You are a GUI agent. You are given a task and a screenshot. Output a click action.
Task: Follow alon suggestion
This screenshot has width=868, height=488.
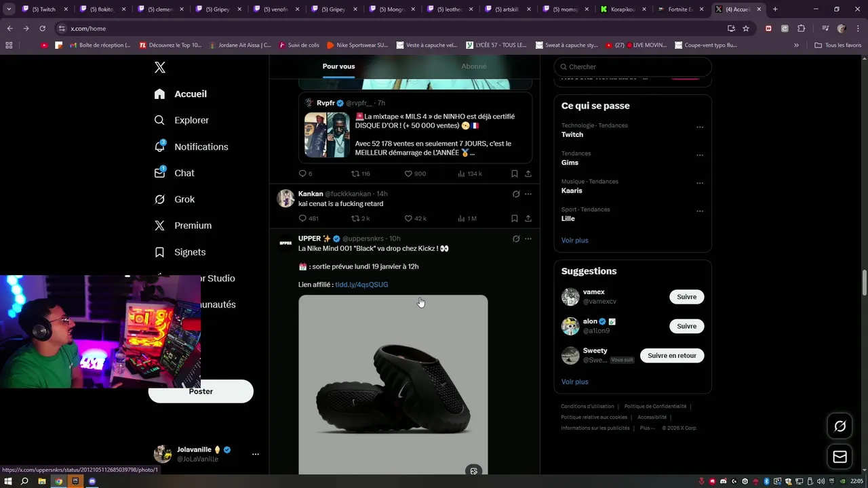pyautogui.click(x=686, y=326)
